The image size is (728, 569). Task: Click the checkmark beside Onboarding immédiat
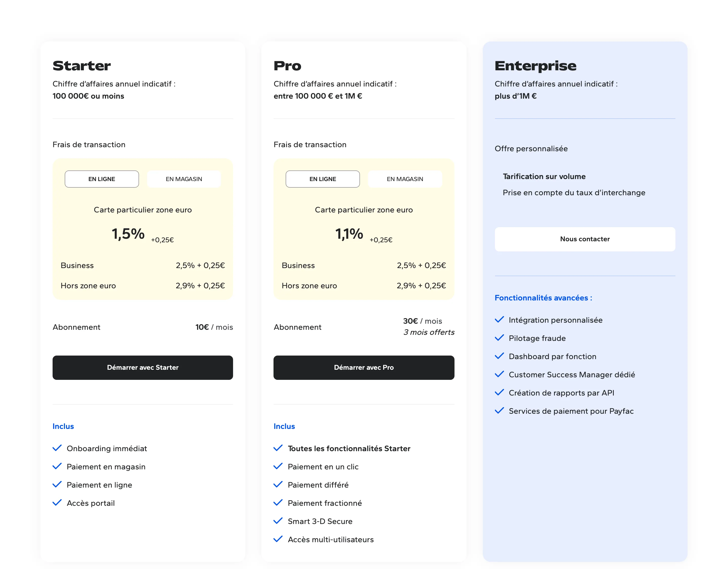pyautogui.click(x=57, y=448)
